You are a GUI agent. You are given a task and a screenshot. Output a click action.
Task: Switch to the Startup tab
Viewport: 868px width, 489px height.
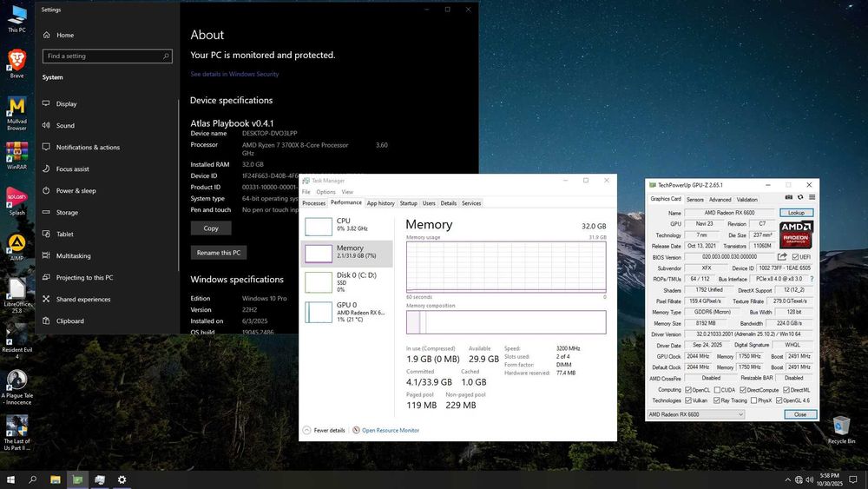click(x=409, y=203)
